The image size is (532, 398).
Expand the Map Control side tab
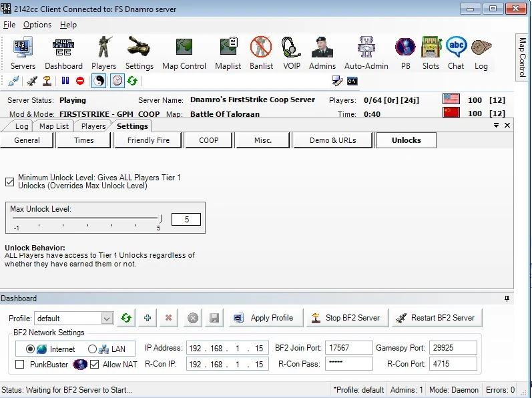[522, 57]
